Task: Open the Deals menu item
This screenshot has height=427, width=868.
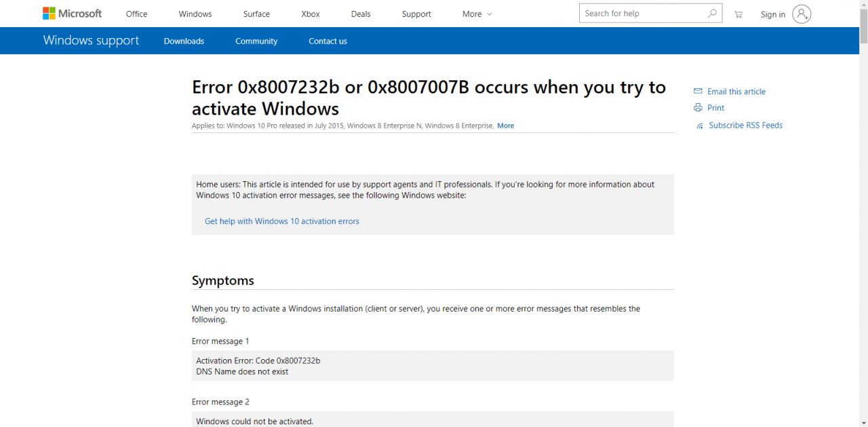Action: pos(361,14)
